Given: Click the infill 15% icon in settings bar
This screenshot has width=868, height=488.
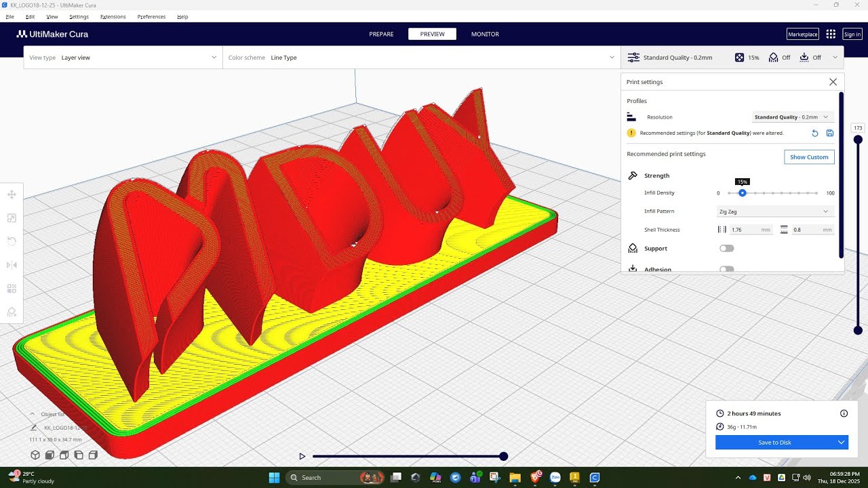Looking at the screenshot, I should [x=740, y=58].
